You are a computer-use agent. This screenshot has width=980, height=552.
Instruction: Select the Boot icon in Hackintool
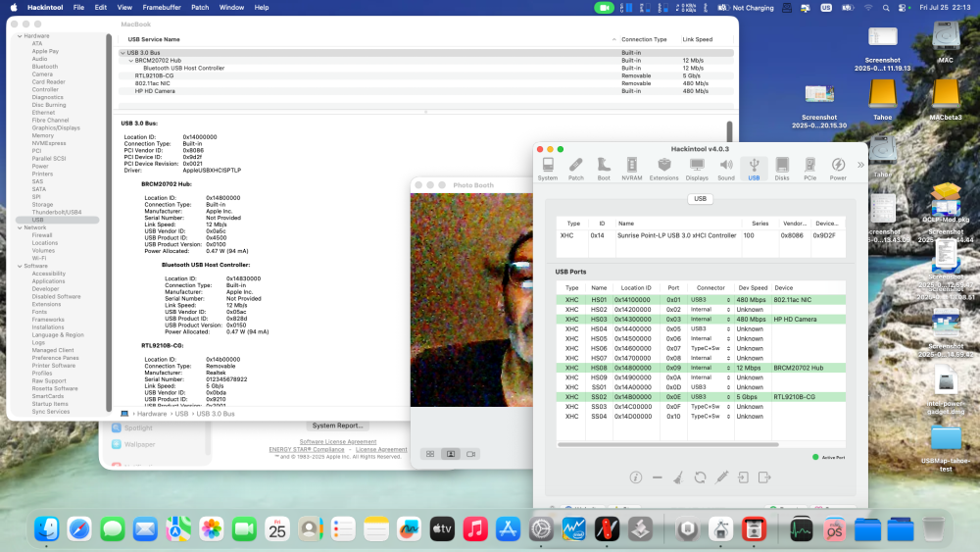[604, 169]
